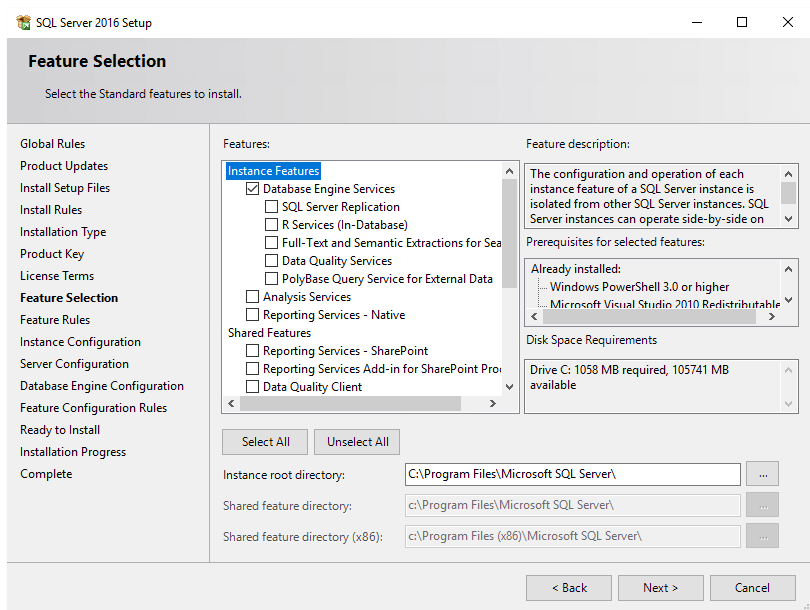
Task: Tick Reporting Services - SharePoint checkbox
Action: tap(252, 351)
